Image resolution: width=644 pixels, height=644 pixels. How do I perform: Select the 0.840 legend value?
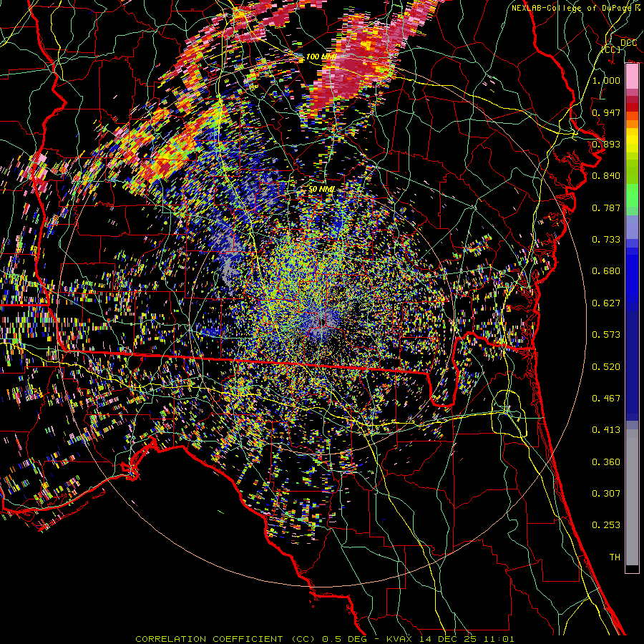(606, 176)
